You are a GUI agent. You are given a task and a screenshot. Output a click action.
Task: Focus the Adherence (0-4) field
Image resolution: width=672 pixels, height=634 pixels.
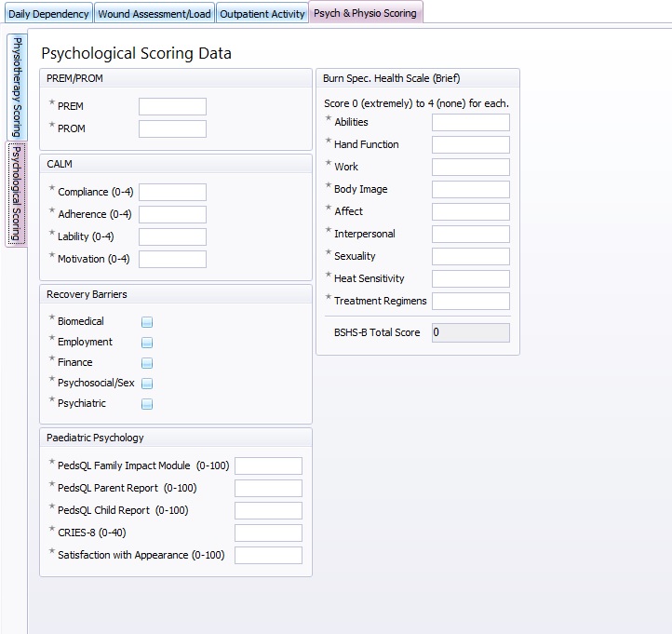(x=172, y=214)
